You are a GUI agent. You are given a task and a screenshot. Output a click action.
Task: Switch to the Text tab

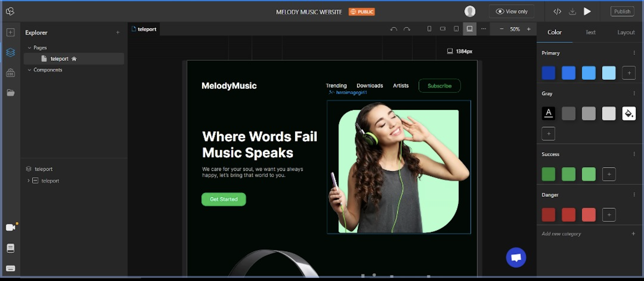pyautogui.click(x=591, y=32)
